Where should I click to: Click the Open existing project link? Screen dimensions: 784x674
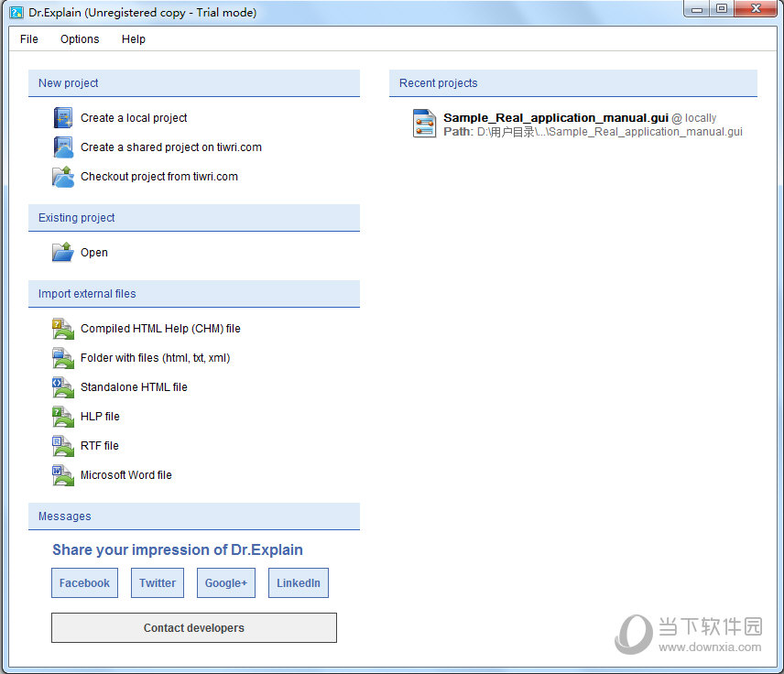(x=94, y=253)
